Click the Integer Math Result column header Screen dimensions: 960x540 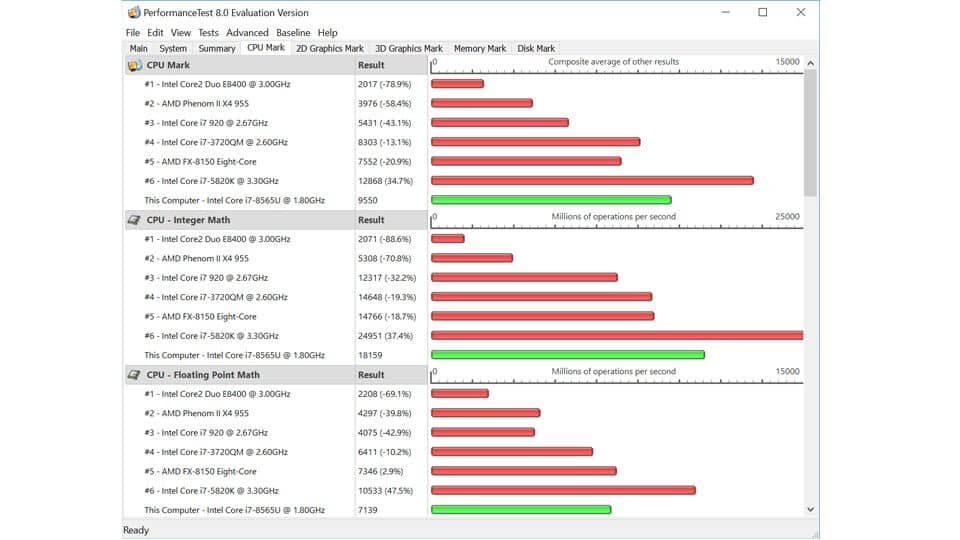click(x=371, y=220)
